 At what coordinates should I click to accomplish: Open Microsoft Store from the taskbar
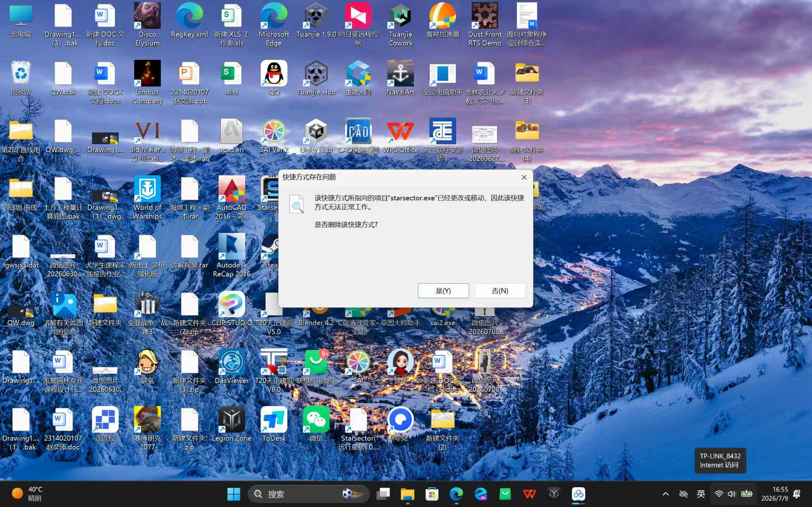point(432,494)
